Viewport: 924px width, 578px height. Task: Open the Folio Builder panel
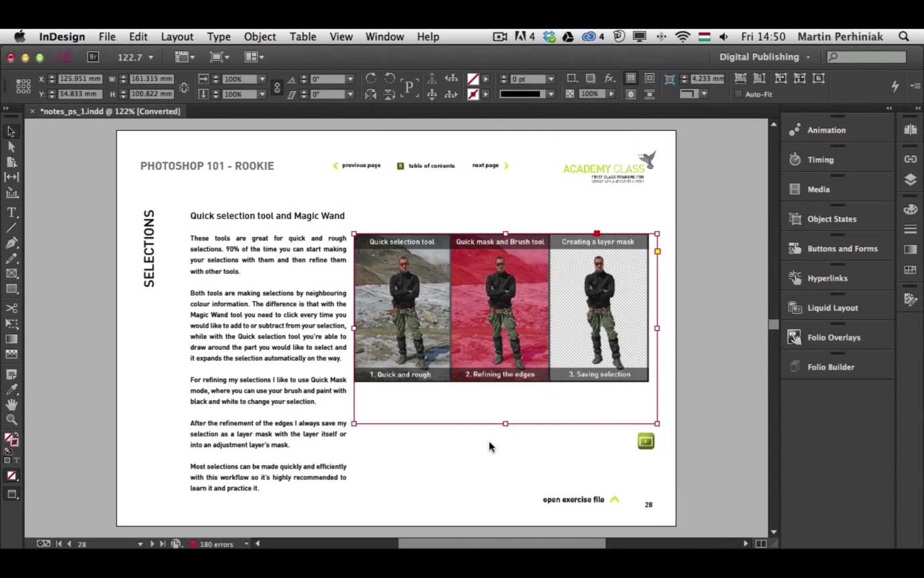[830, 367]
